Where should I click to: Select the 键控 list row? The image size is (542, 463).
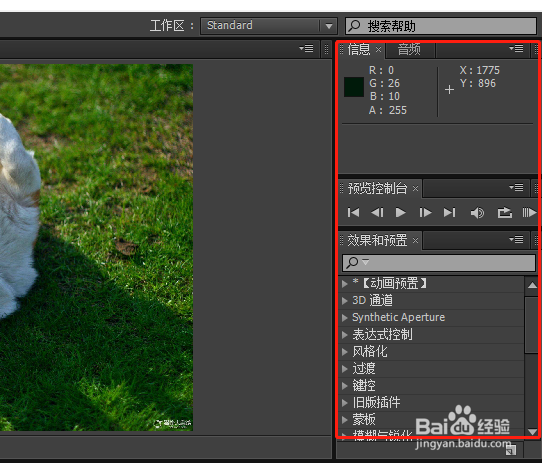click(x=431, y=386)
